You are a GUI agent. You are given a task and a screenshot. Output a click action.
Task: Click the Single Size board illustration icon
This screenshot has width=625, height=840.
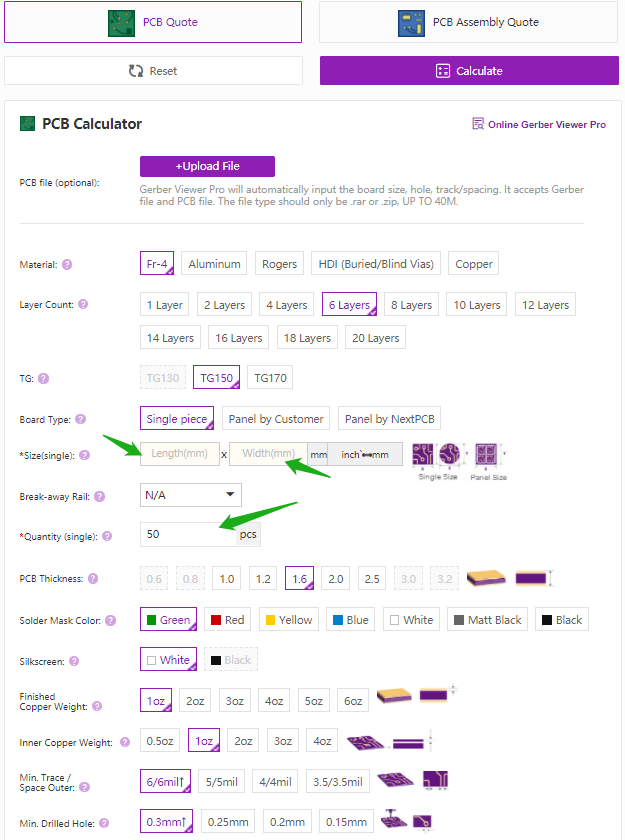point(437,457)
